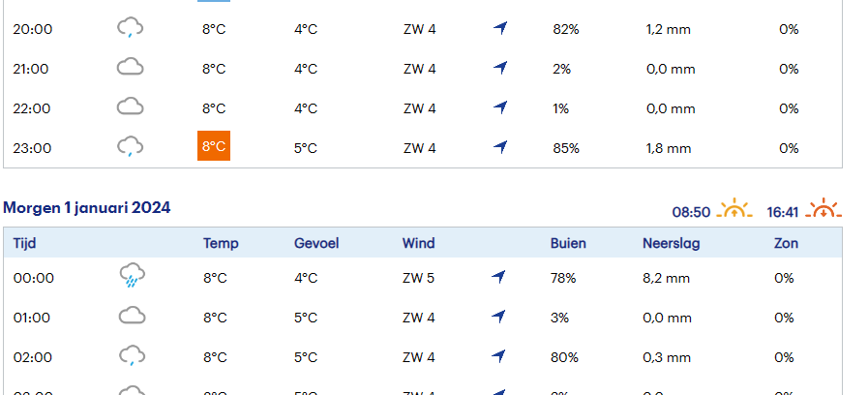Click the cloud icon at 01:00
Screen dimensions: 868x395
(x=133, y=316)
